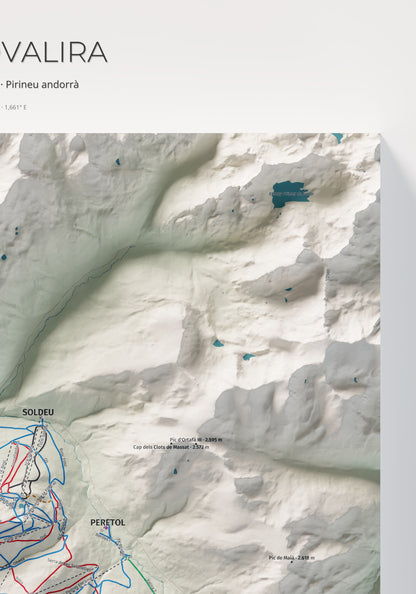Click the large 'VALIRA' poster title

(54, 53)
